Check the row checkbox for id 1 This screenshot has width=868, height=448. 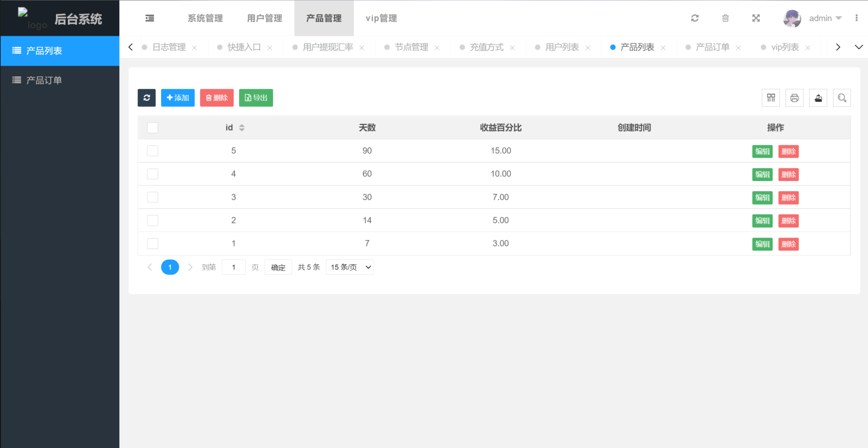(153, 243)
